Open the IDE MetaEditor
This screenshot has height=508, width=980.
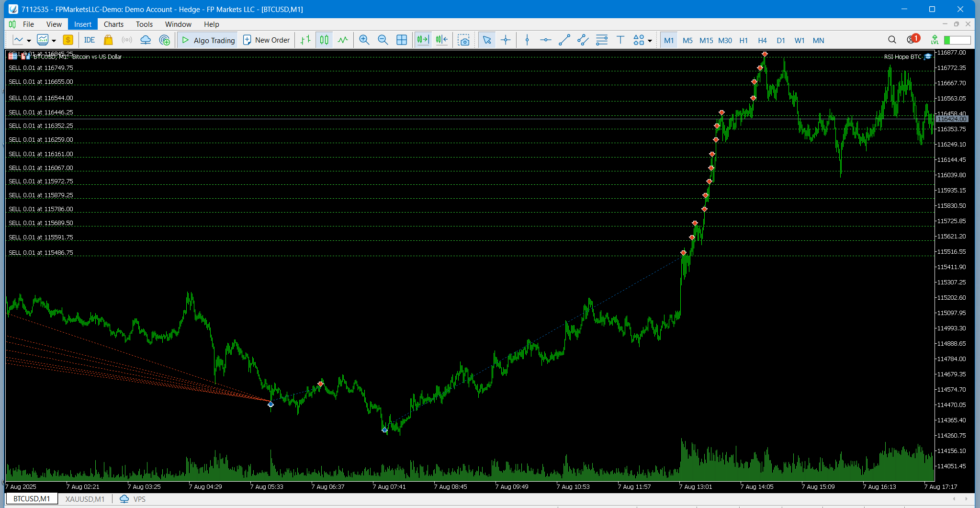pyautogui.click(x=90, y=40)
